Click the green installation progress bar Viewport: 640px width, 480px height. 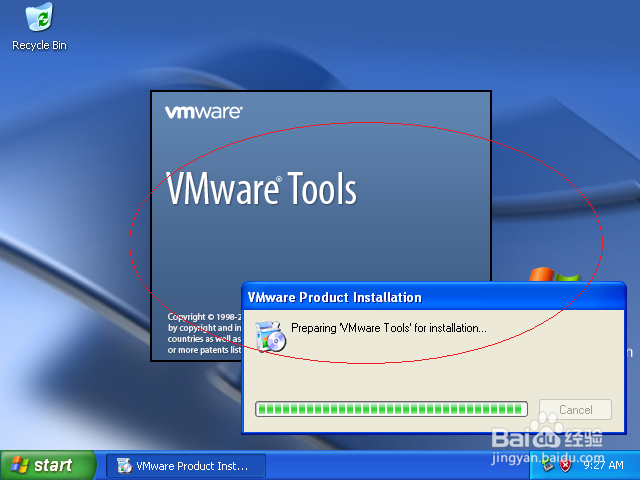[x=391, y=409]
